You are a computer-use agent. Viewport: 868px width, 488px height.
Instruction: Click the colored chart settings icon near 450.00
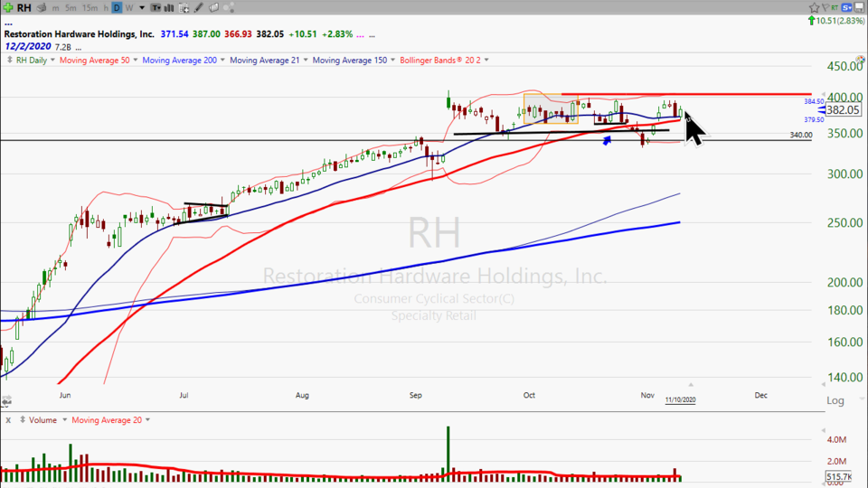pyautogui.click(x=860, y=60)
